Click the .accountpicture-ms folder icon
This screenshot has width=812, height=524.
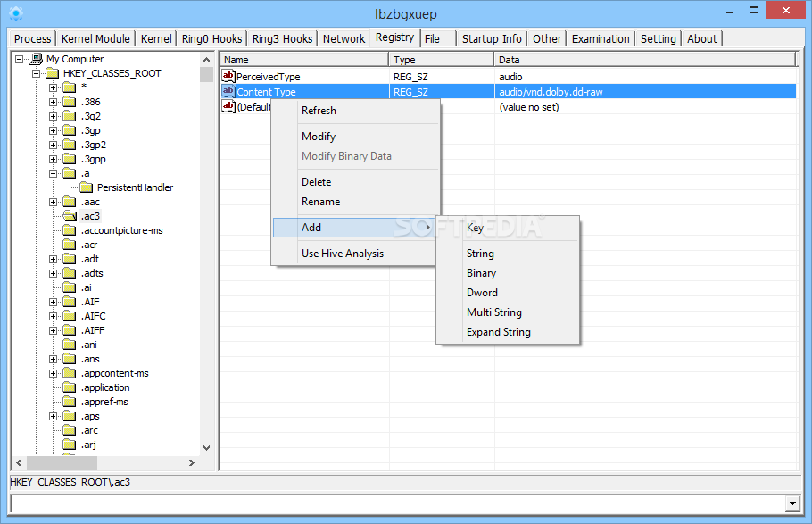[70, 230]
